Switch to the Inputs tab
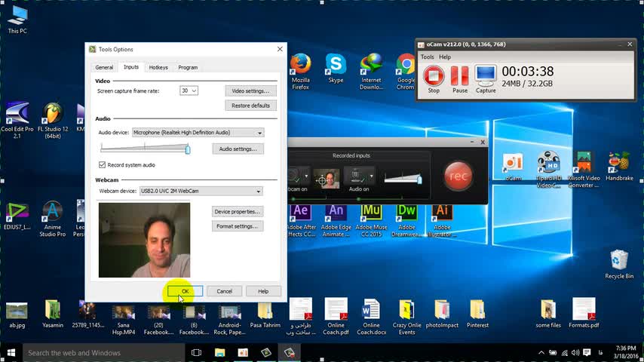 coord(131,67)
